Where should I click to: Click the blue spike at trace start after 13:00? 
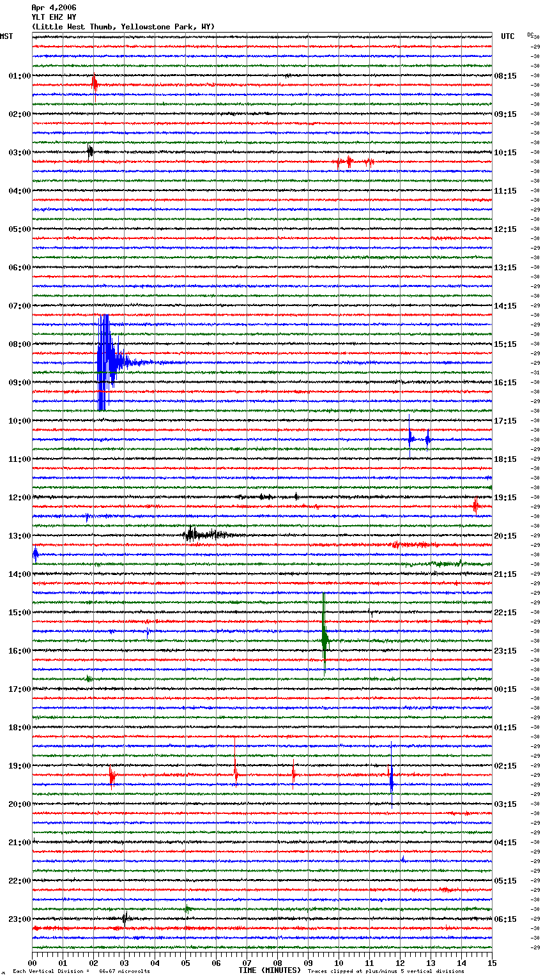point(35,555)
